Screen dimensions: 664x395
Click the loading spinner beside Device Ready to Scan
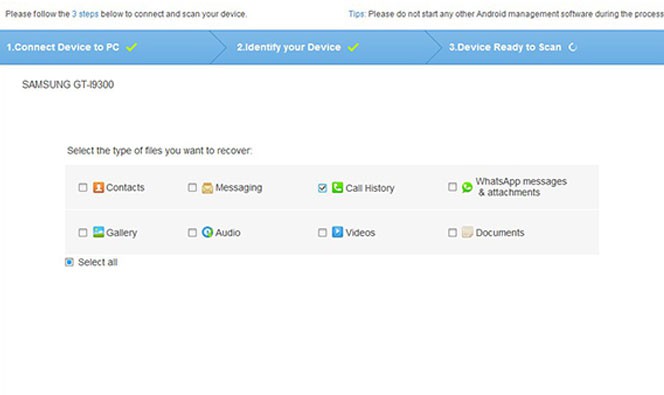click(x=573, y=47)
